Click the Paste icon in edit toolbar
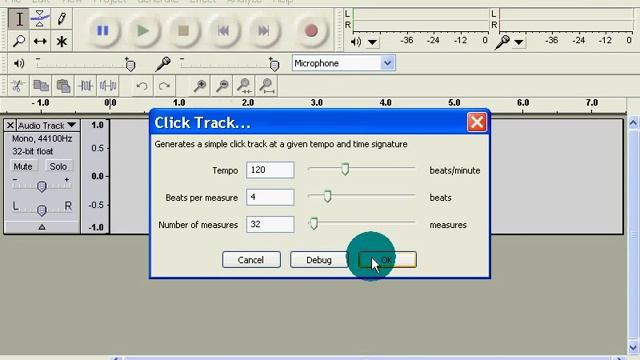 click(x=63, y=86)
